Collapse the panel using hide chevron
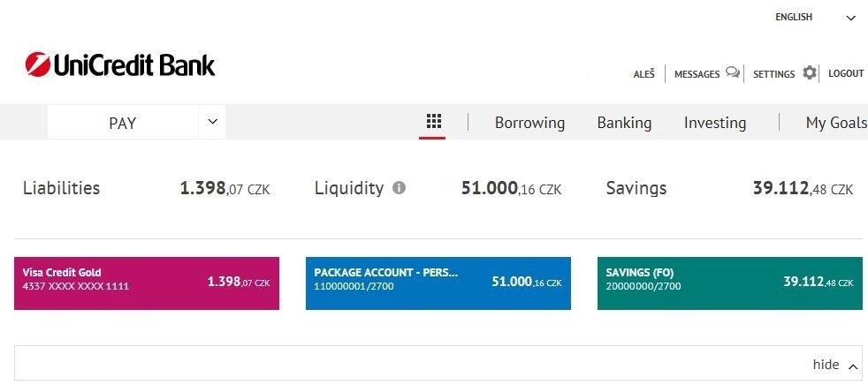The width and height of the screenshot is (868, 385). 853,366
